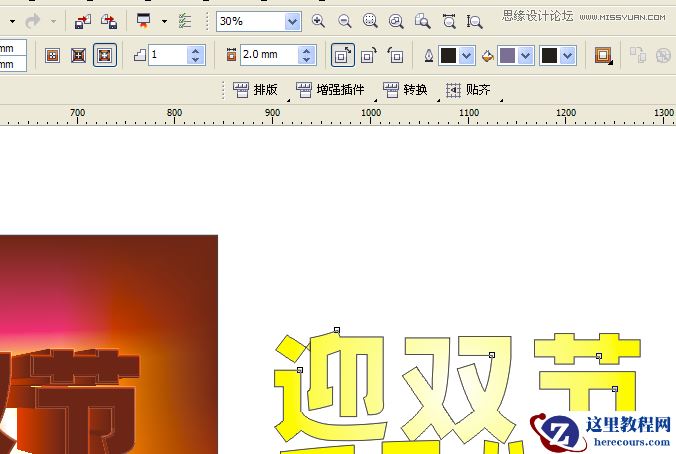This screenshot has height=454, width=676.
Task: Click the Export file icon
Action: tap(109, 21)
